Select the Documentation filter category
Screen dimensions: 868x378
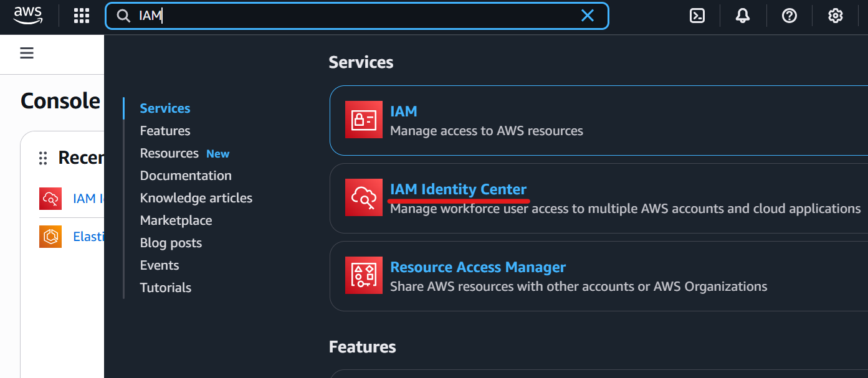point(186,176)
